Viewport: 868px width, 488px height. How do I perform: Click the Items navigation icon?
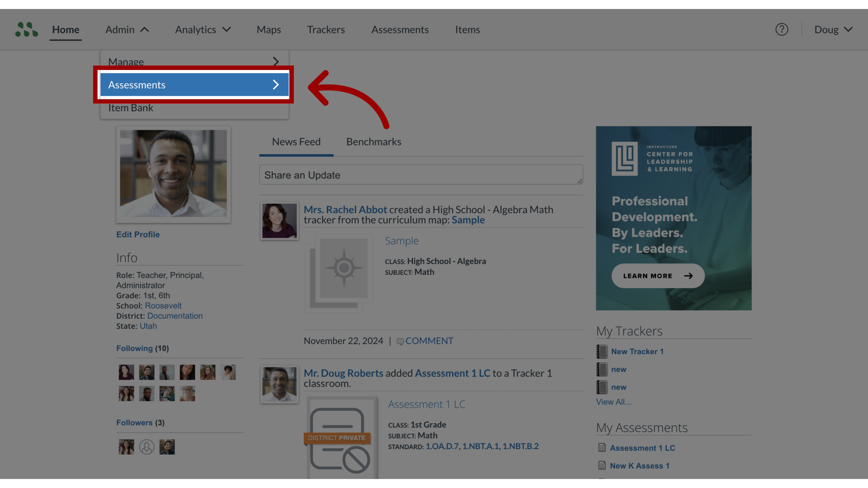click(467, 28)
